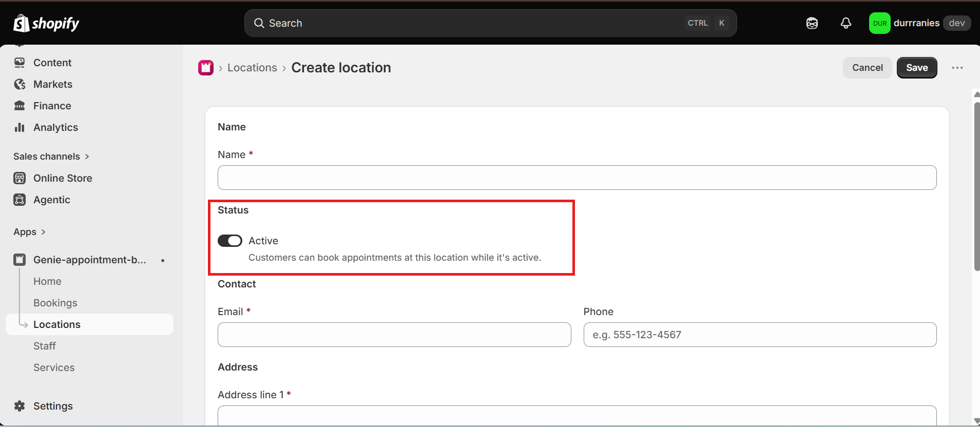Go to the app Home page

(x=47, y=281)
